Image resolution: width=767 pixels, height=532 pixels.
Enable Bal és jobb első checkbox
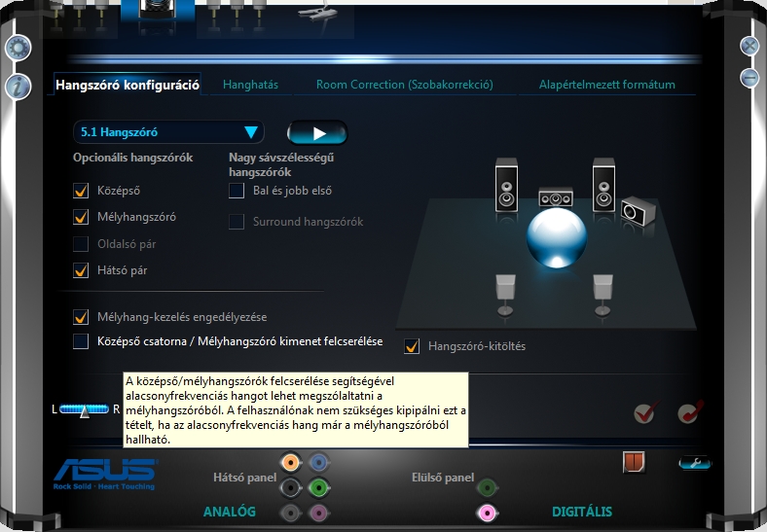click(x=237, y=191)
